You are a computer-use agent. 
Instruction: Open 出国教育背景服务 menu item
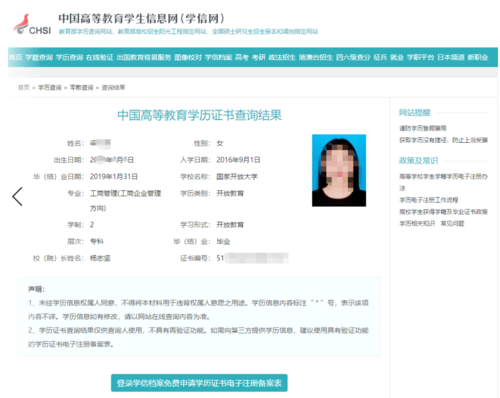(x=144, y=57)
